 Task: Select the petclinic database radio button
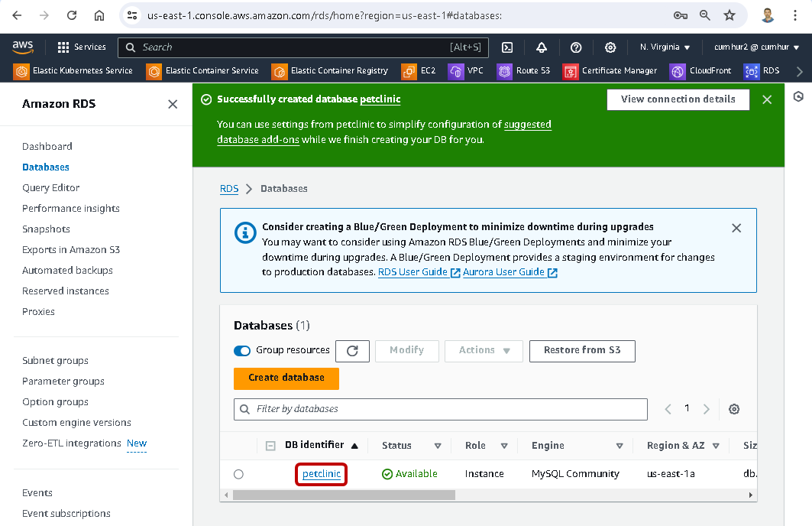(238, 474)
